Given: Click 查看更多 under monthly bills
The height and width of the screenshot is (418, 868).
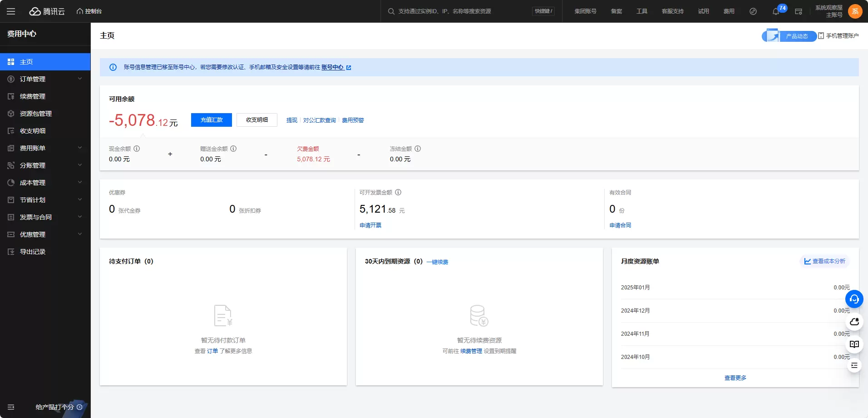Looking at the screenshot, I should 735,378.
